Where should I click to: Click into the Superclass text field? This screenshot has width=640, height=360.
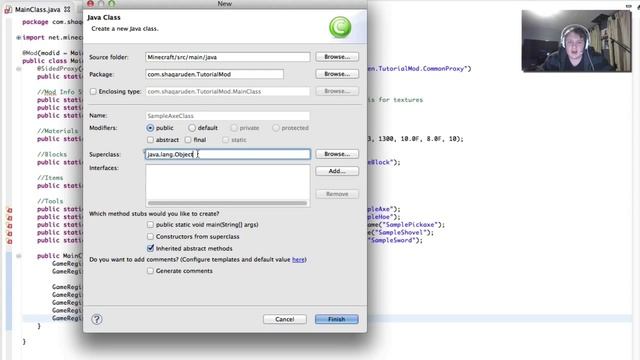pos(228,154)
